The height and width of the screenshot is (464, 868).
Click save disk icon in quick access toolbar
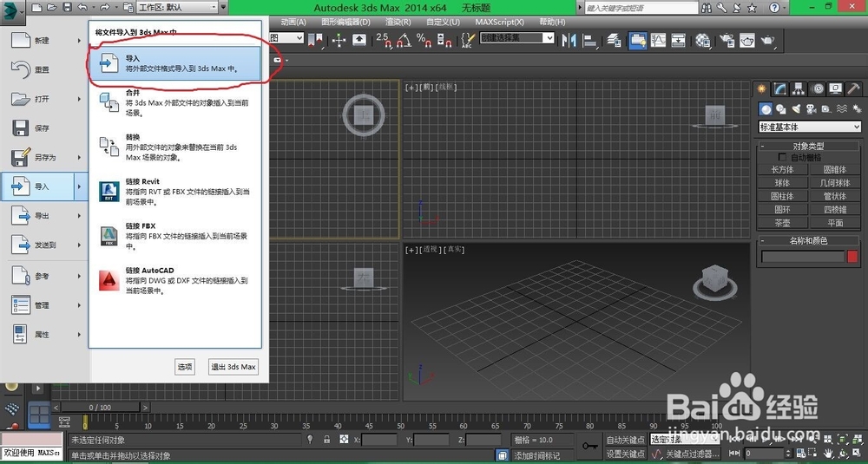coord(67,7)
